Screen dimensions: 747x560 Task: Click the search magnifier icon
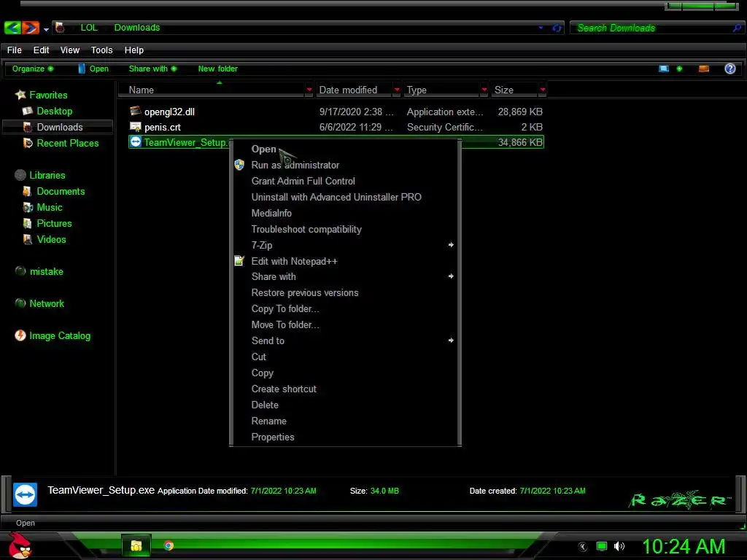(737, 28)
